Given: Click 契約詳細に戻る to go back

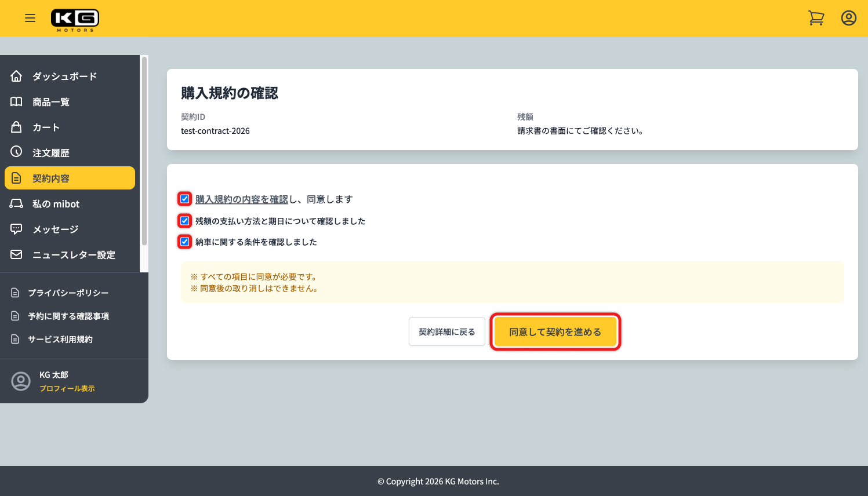Looking at the screenshot, I should coord(446,331).
